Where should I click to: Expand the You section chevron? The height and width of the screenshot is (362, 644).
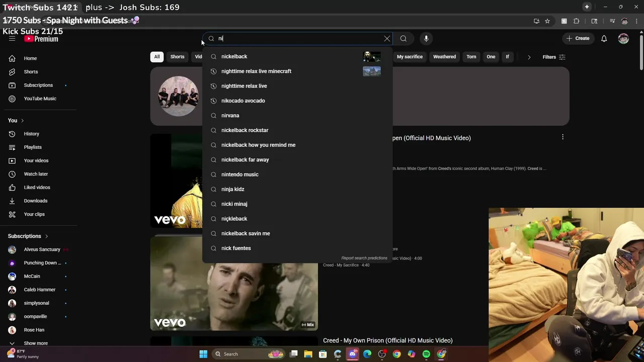(x=22, y=121)
